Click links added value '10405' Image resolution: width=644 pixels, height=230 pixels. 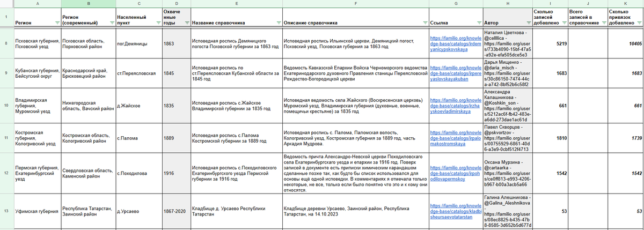click(x=625, y=43)
